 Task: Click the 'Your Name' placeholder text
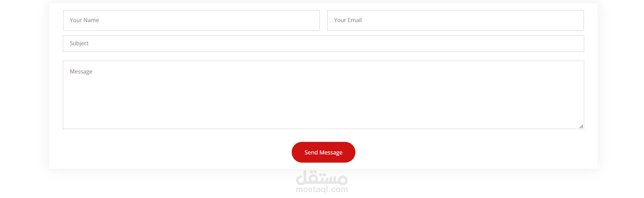pos(85,20)
